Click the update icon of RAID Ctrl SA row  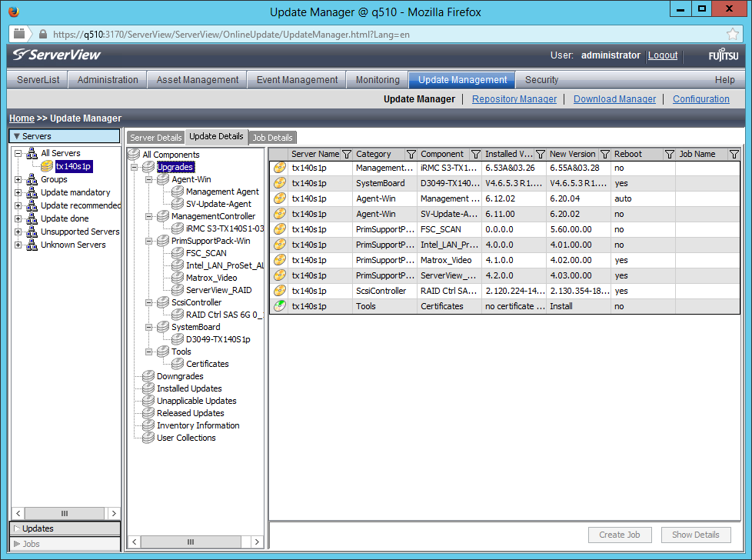[280, 291]
